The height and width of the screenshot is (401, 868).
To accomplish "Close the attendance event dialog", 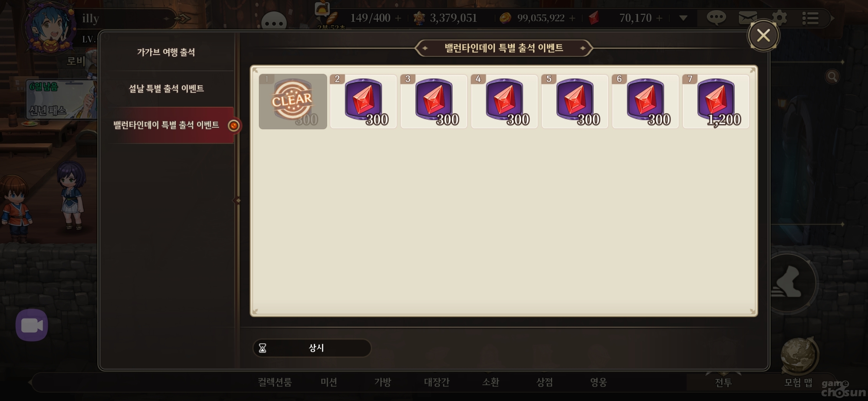I will (763, 35).
